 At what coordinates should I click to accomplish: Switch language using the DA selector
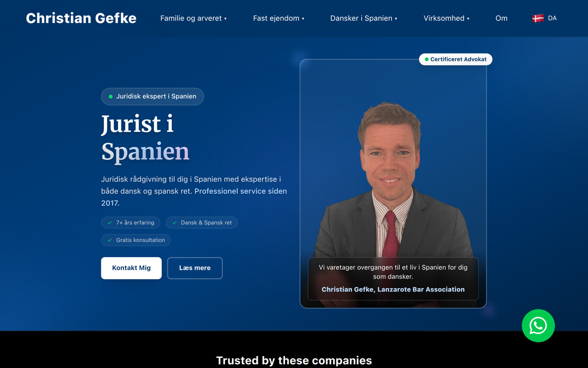[544, 18]
